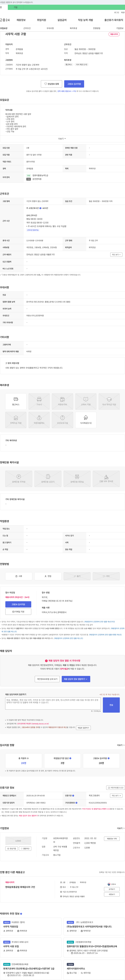The image size is (125, 980).
Task: Switch to the 기업정보 section tab
Action: point(120,28)
